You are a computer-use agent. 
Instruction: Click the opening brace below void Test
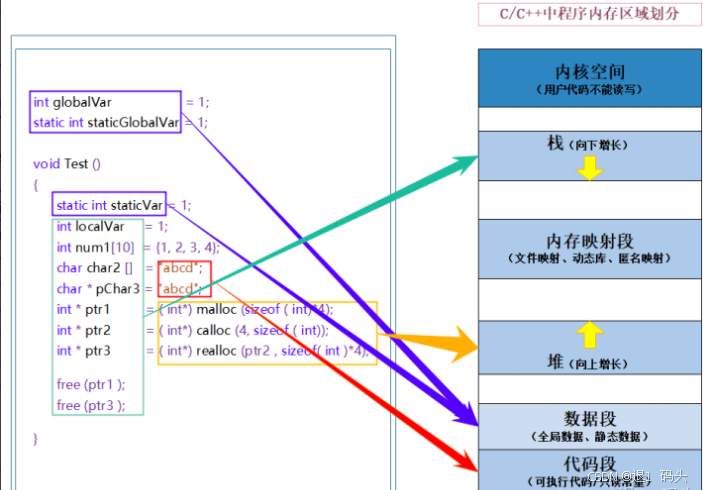35,185
